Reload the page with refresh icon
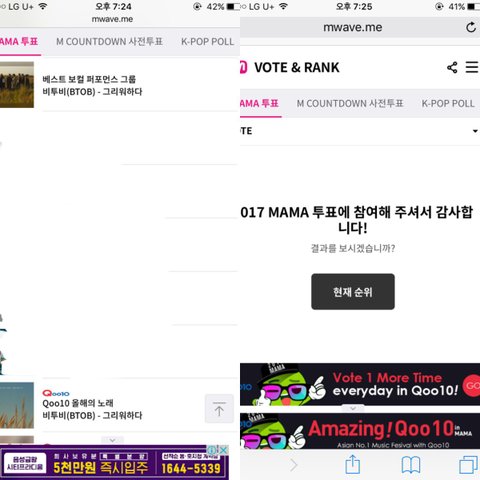Viewport: 480px width, 480px height. coord(471,27)
